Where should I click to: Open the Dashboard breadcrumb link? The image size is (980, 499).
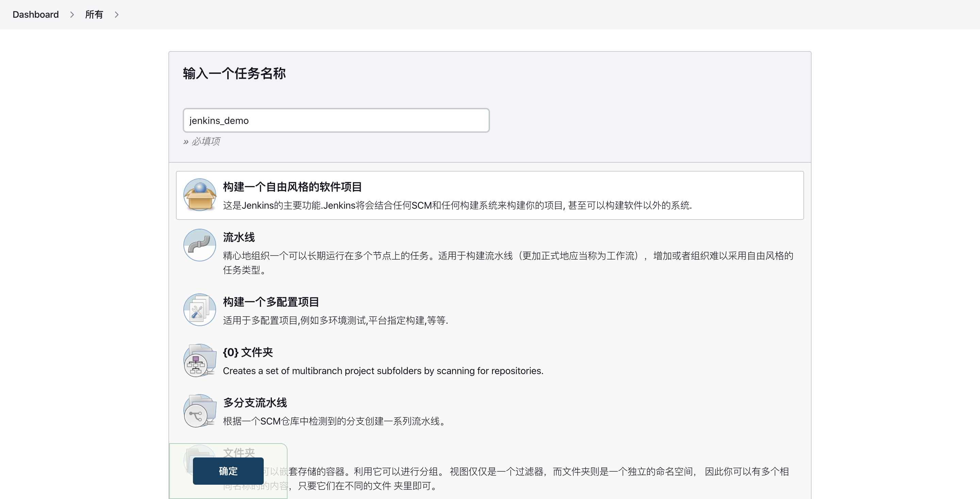point(36,14)
